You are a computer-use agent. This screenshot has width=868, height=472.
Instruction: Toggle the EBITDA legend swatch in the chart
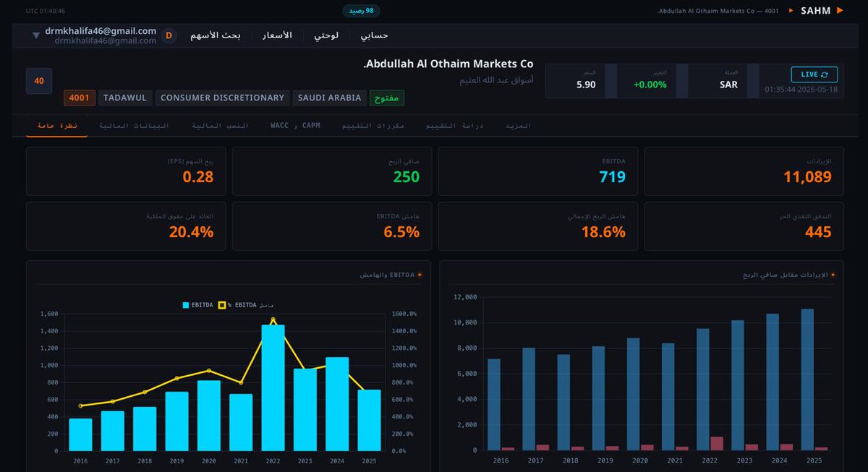187,305
